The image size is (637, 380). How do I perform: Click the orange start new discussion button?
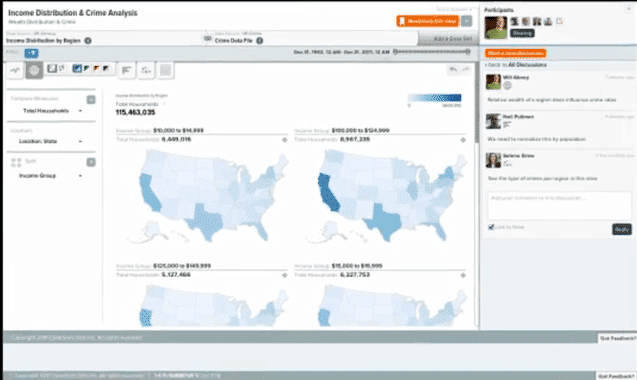516,53
